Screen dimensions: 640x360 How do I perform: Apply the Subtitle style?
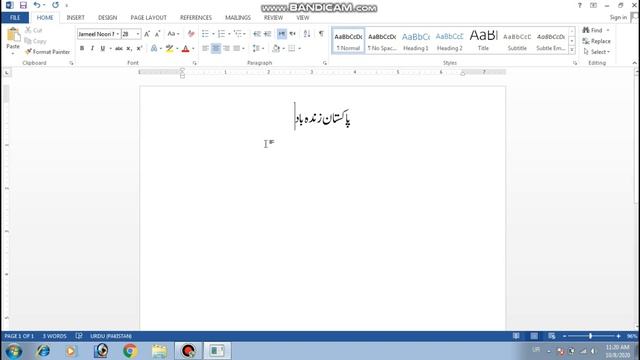[x=517, y=41]
